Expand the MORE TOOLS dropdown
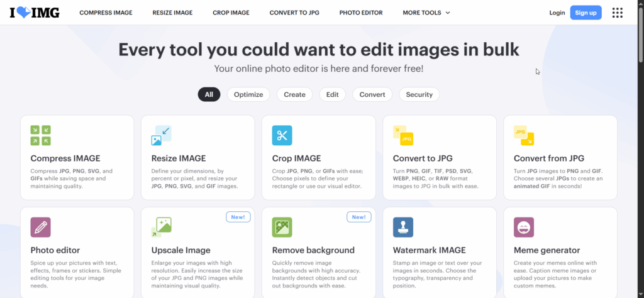The width and height of the screenshot is (644, 298). click(426, 13)
